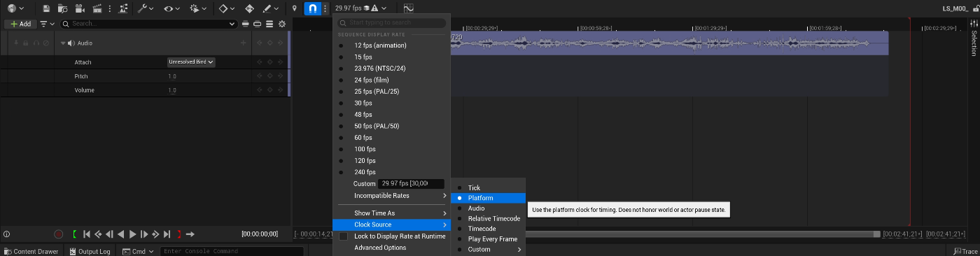Browse to sequence in Content Browser
Image resolution: width=980 pixels, height=256 pixels.
[x=63, y=8]
